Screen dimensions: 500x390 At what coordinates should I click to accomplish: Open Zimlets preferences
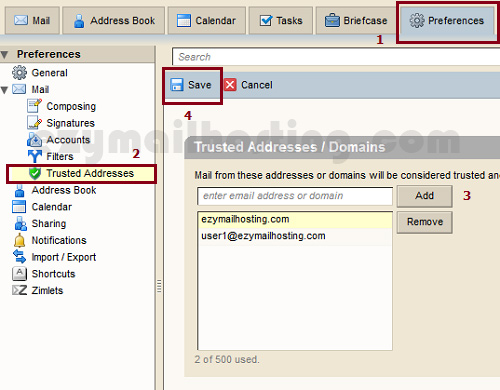(x=47, y=290)
